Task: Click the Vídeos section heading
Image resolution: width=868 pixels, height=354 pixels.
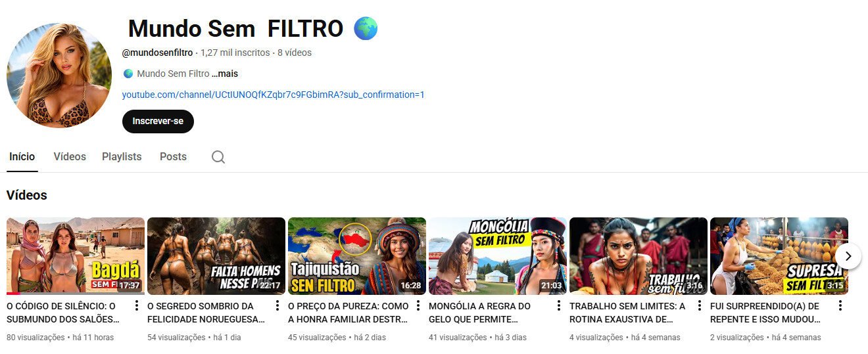Action: point(27,195)
